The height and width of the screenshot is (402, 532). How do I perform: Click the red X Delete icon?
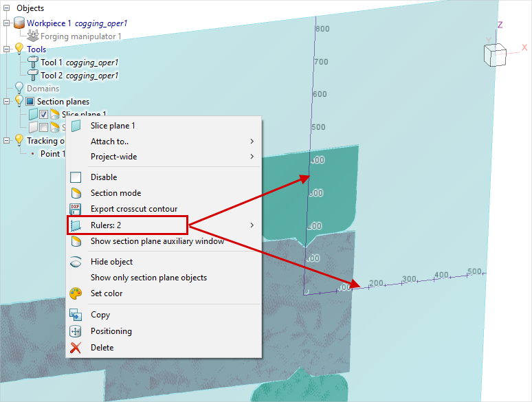pos(76,348)
